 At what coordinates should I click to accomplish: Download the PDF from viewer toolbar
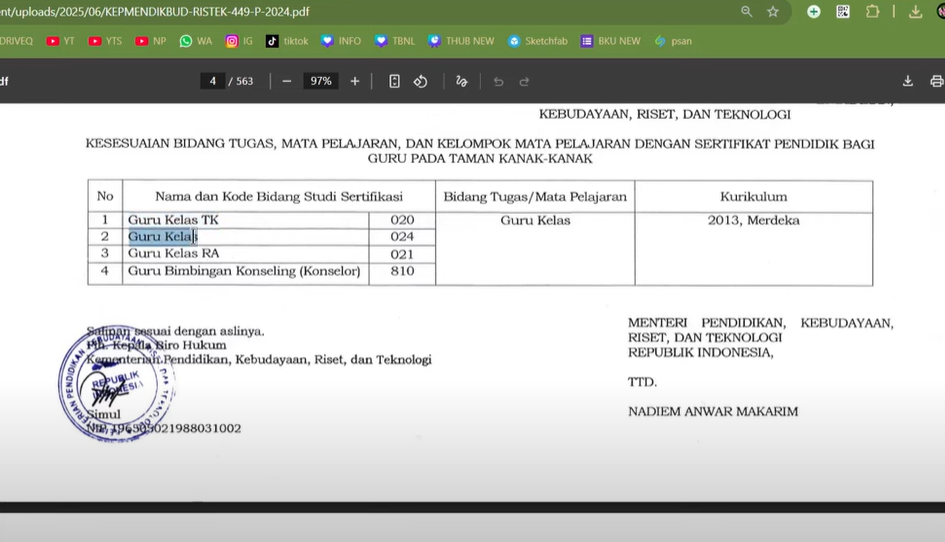pos(908,81)
